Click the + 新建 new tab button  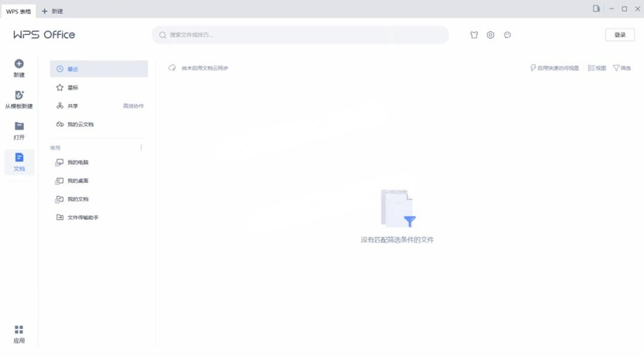(52, 11)
